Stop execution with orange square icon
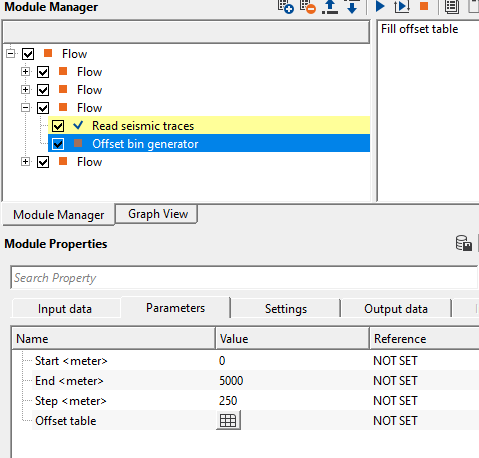 (424, 6)
